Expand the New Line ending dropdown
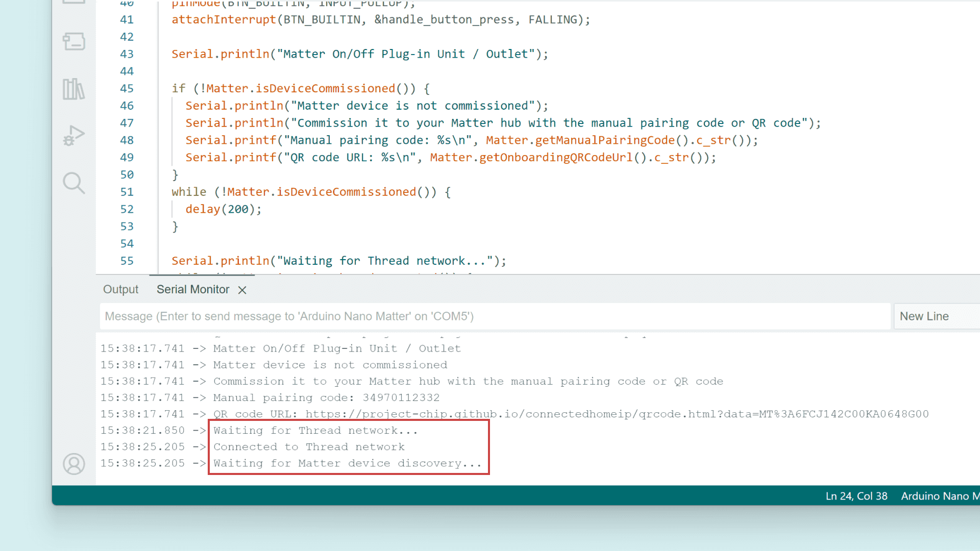The image size is (980, 551). click(x=937, y=316)
